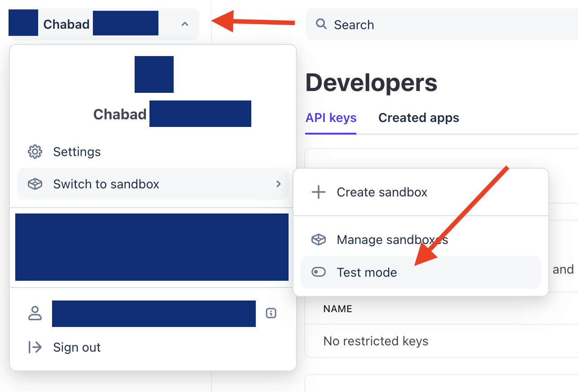Viewport: 578px width, 392px height.
Task: Choose Create sandbox from the submenu
Action: tap(382, 192)
